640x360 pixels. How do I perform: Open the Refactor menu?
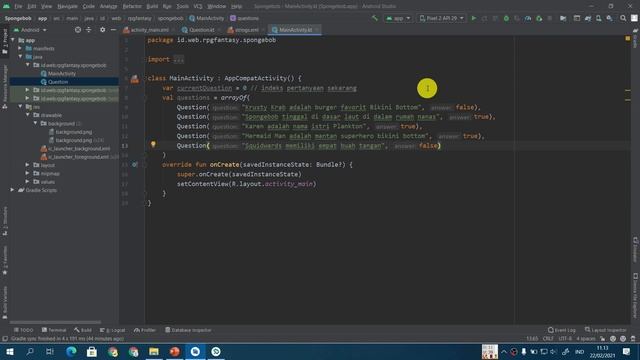click(x=132, y=6)
